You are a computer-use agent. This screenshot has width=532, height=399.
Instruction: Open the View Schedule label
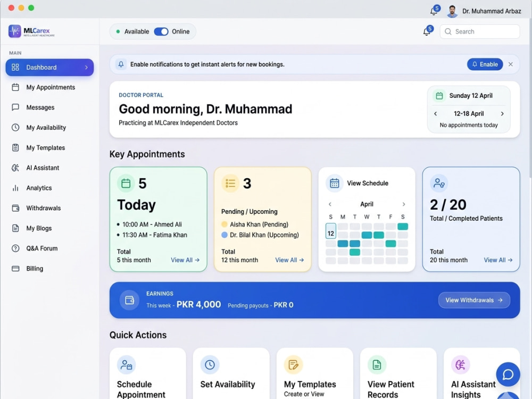point(368,183)
